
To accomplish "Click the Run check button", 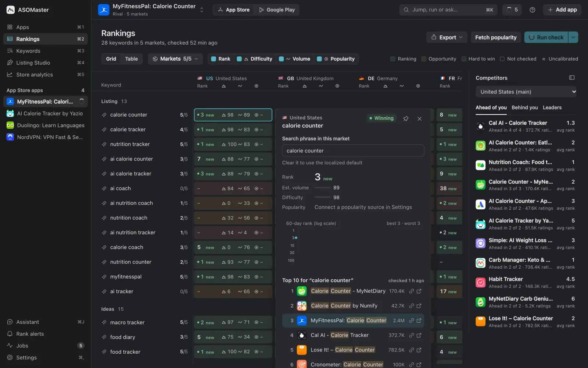I will (546, 37).
